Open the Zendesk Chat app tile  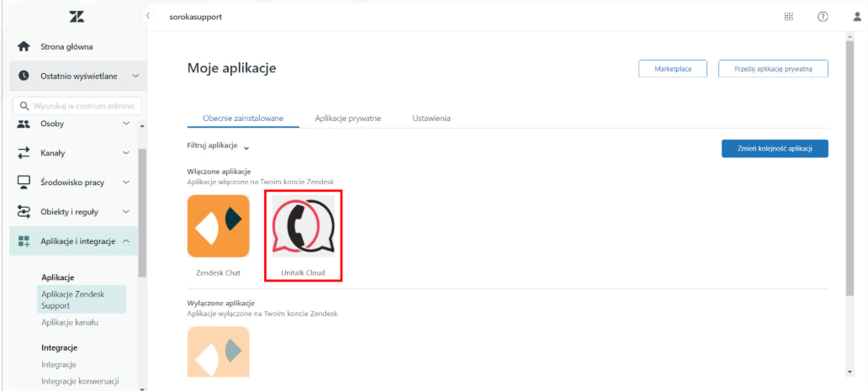click(218, 226)
